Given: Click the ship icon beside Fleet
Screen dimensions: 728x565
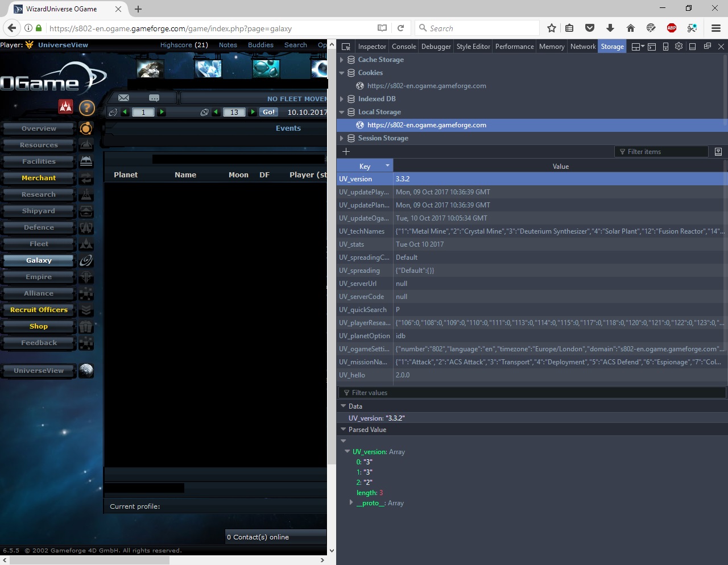Looking at the screenshot, I should [x=86, y=244].
